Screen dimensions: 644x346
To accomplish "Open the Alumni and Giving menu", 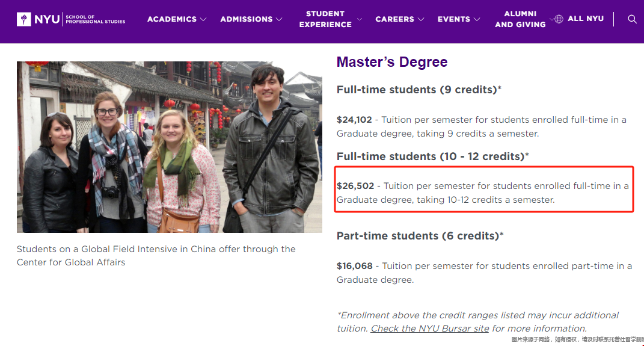I will pyautogui.click(x=520, y=19).
